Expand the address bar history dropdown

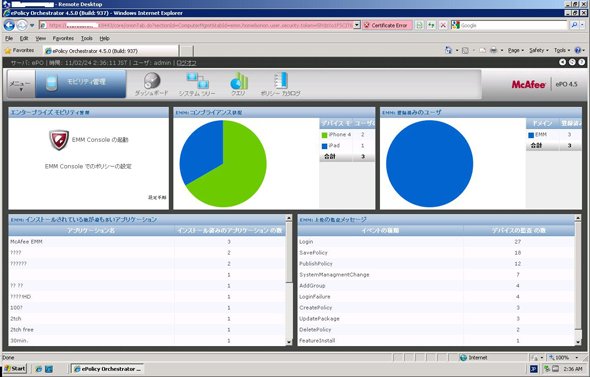357,25
